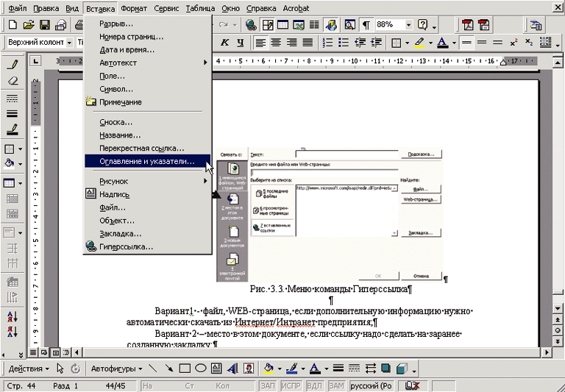Open the Shadow style button
Screen dimensions: 565x392
pos(386,368)
